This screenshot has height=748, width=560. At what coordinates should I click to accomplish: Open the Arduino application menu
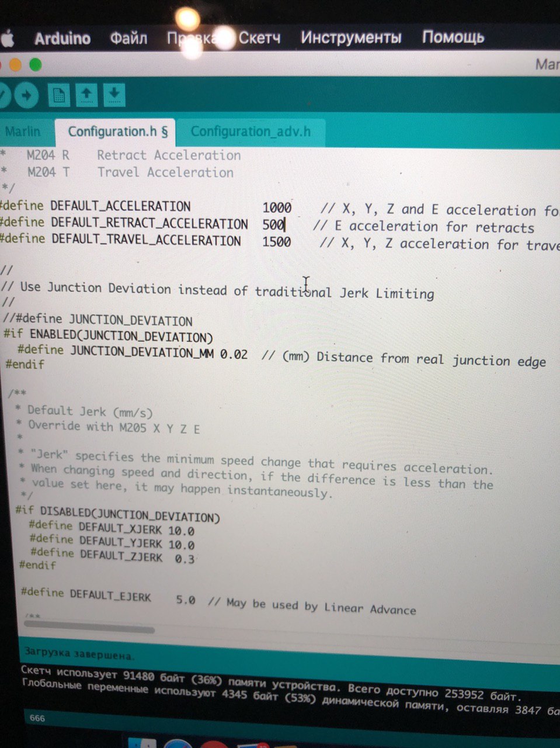[x=62, y=39]
